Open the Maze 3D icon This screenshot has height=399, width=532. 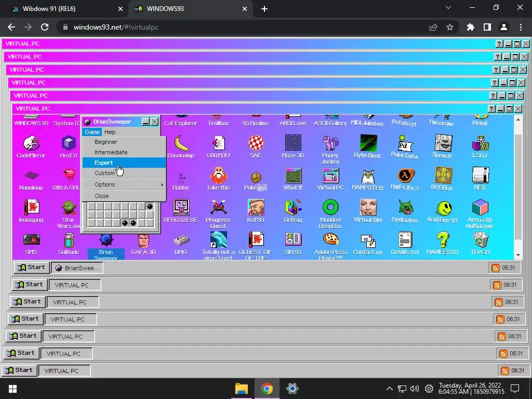click(293, 146)
